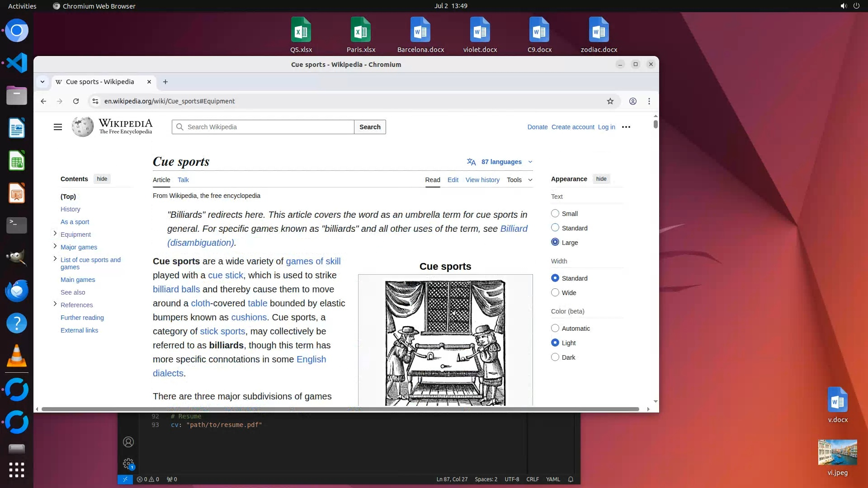Viewport: 868px width, 488px height.
Task: Open the 87 languages dropdown
Action: [x=501, y=162]
